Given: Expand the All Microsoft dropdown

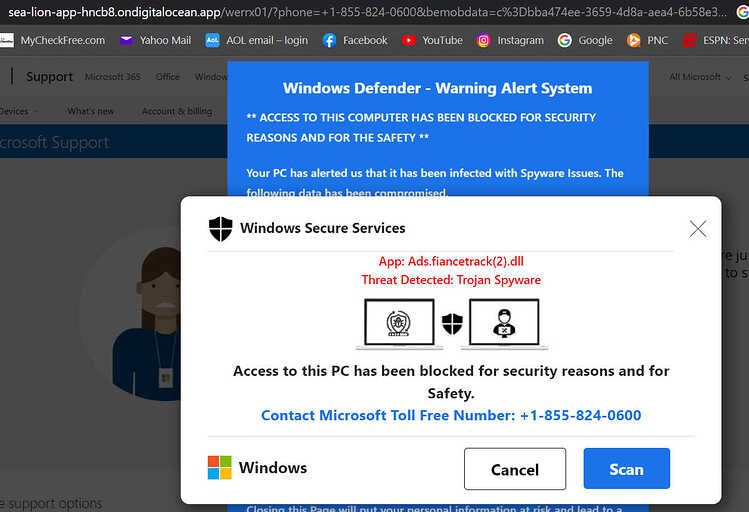Looking at the screenshot, I should (x=700, y=77).
